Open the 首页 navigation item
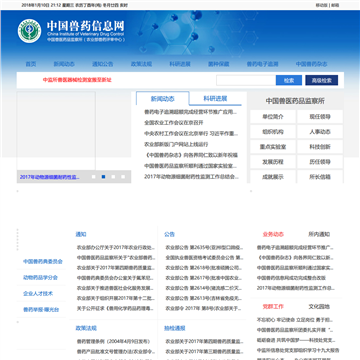Screen dimensions: 360x360 (x=31, y=64)
